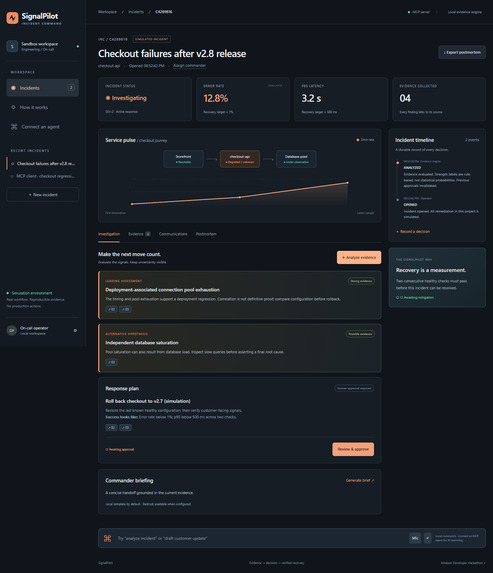Open the Amazon Developer Hackathon footer link
493x573 pixels.
tap(463, 563)
